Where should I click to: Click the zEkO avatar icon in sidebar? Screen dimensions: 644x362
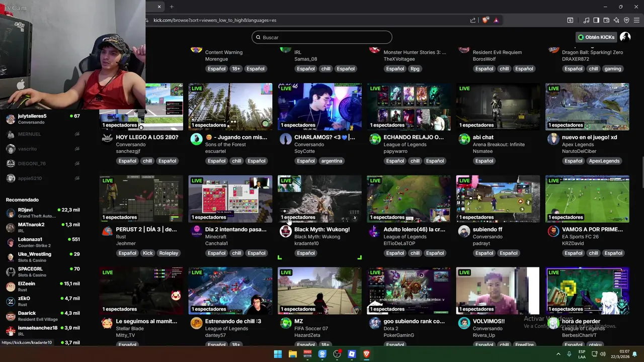tap(11, 301)
